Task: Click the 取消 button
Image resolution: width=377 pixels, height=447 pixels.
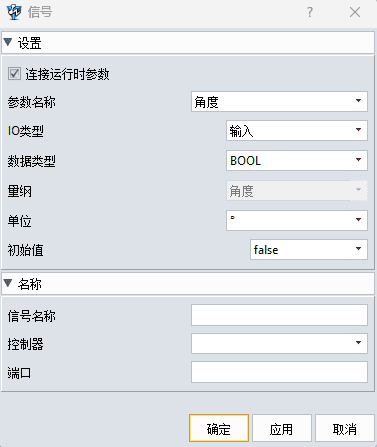Action: 345,428
